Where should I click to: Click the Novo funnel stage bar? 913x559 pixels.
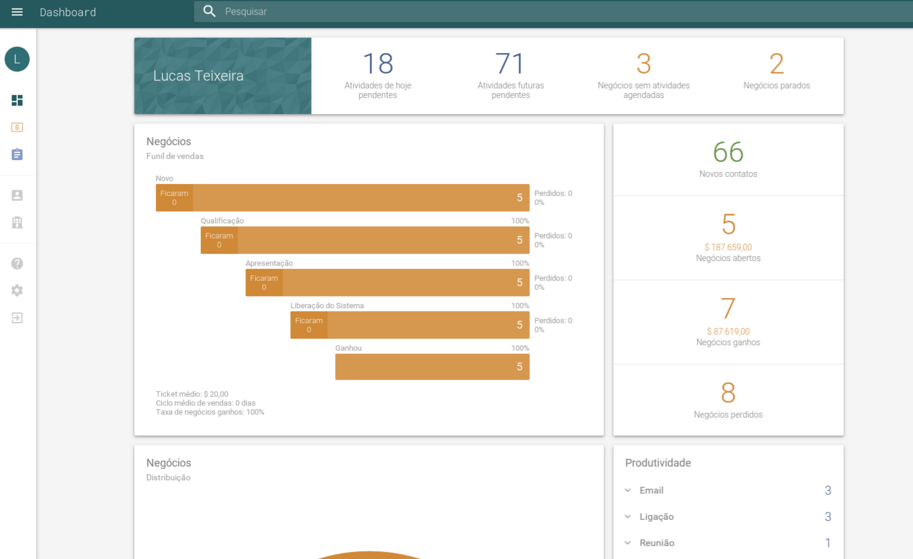pyautogui.click(x=342, y=197)
